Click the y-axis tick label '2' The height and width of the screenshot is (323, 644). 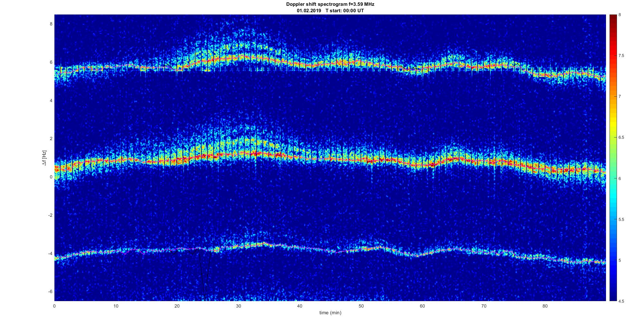click(51, 138)
